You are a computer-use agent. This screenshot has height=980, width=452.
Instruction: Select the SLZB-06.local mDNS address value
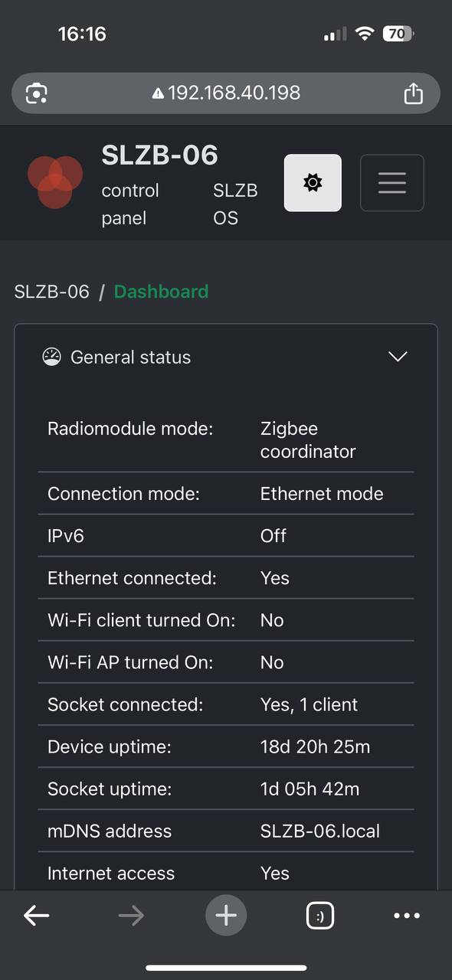pos(320,831)
